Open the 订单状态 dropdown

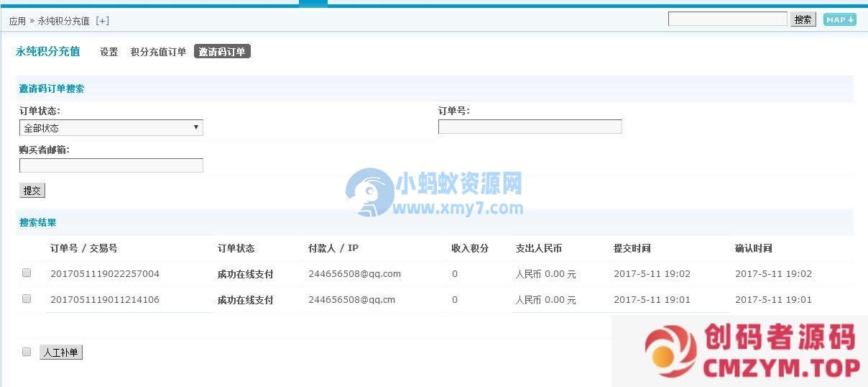tap(111, 128)
